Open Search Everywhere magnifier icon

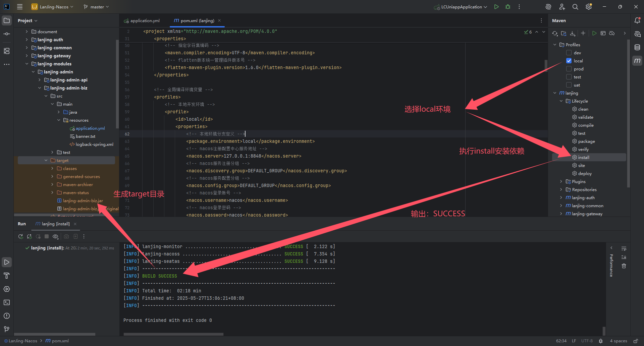pos(575,7)
